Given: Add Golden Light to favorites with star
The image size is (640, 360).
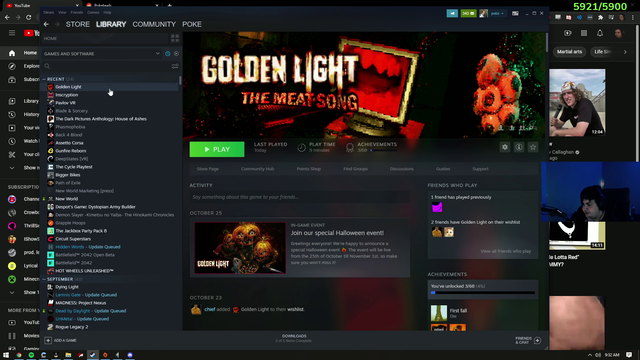Looking at the screenshot, I should click(533, 147).
